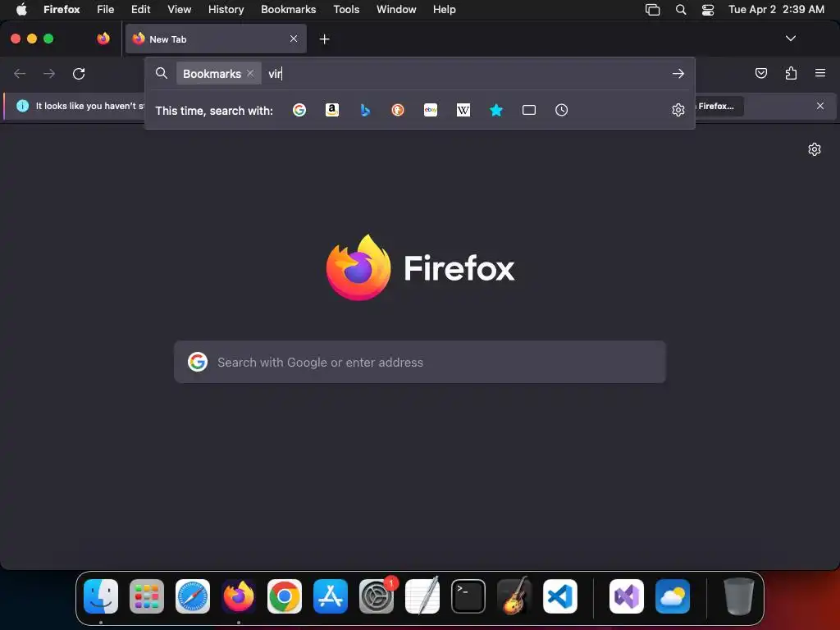Open Trash from the Dock
The height and width of the screenshot is (630, 840).
click(x=739, y=596)
